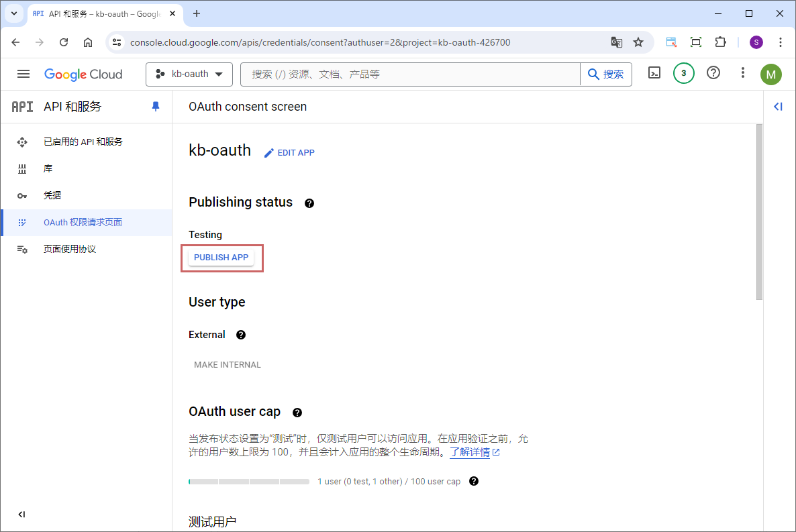Toggle the right side info panel
Viewport: 796px width, 532px height.
[779, 107]
